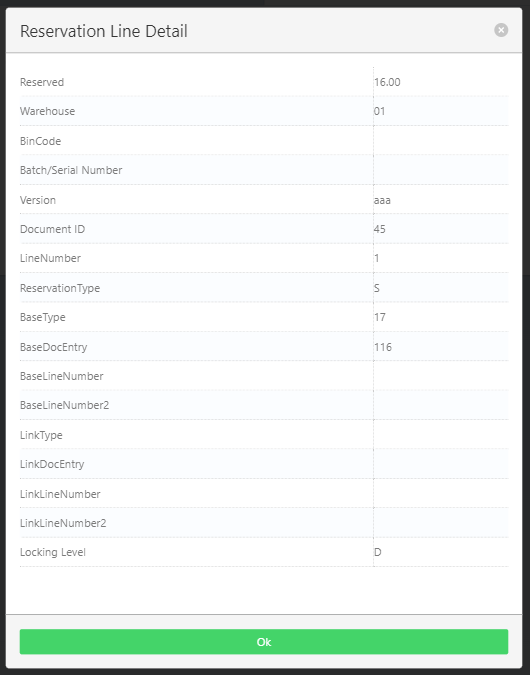Image resolution: width=530 pixels, height=675 pixels.
Task: Click the Locking Level value D
Action: click(x=378, y=552)
